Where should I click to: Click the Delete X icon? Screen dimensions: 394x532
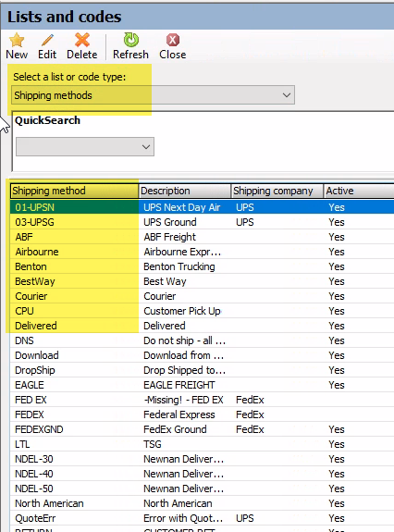(x=82, y=40)
